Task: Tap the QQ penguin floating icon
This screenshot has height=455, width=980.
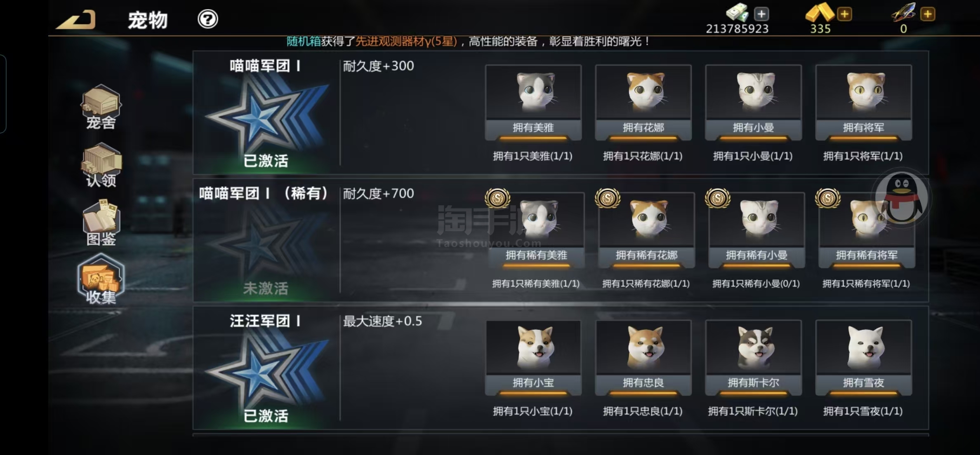Action: click(902, 198)
